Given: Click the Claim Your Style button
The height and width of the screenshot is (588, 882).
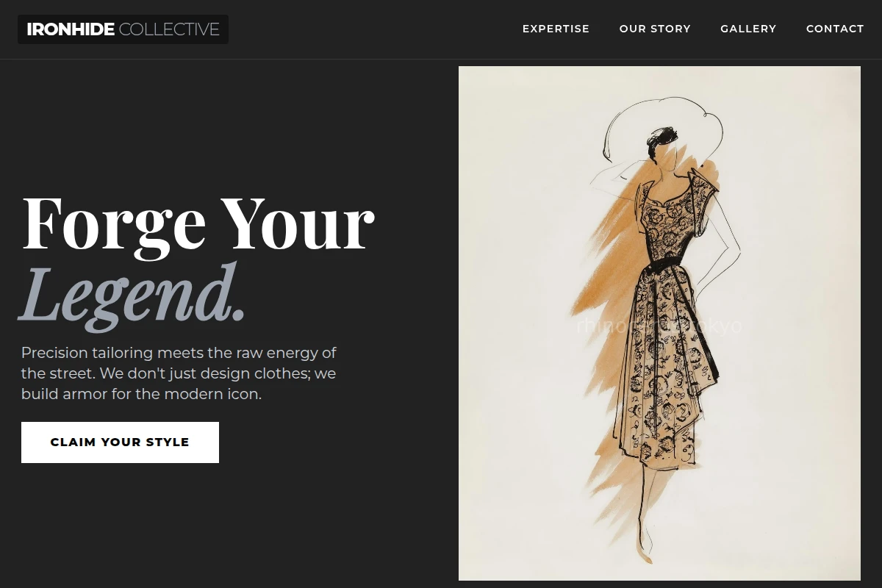Looking at the screenshot, I should click(x=120, y=442).
